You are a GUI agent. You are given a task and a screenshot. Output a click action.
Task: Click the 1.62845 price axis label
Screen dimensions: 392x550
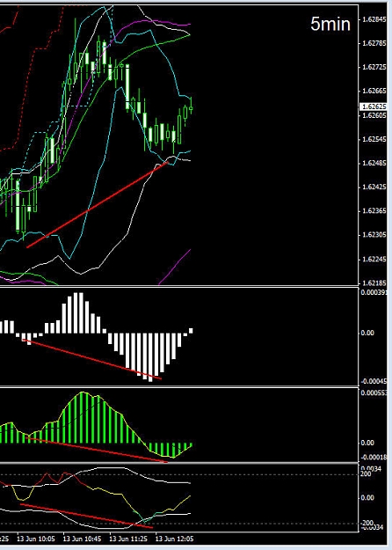(374, 19)
